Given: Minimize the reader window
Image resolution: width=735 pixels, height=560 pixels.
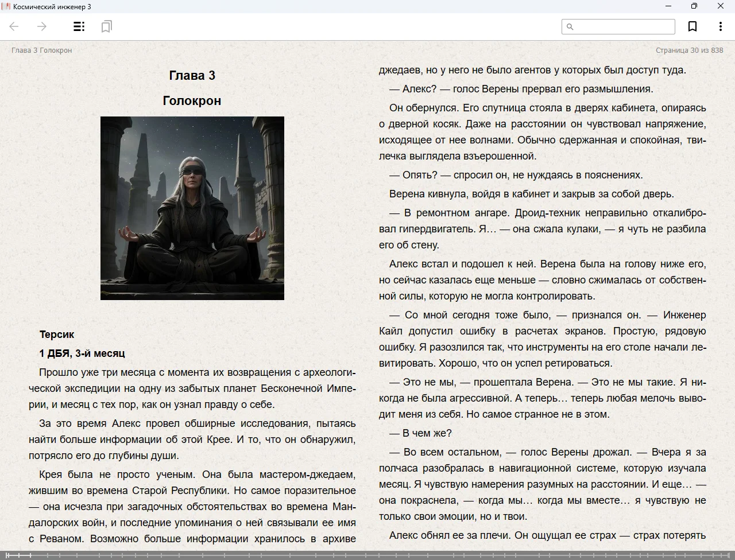Looking at the screenshot, I should point(668,6).
